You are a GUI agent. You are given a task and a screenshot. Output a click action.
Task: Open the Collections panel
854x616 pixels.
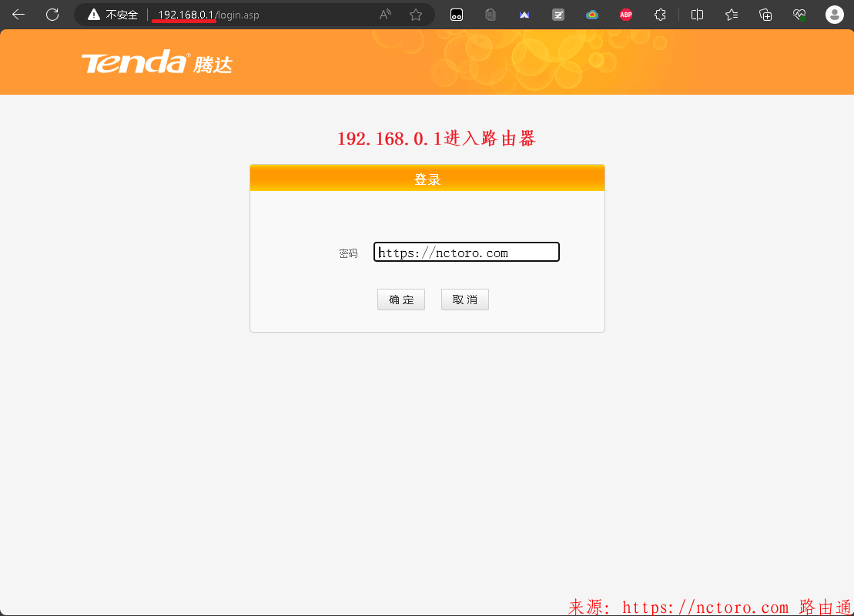tap(765, 15)
